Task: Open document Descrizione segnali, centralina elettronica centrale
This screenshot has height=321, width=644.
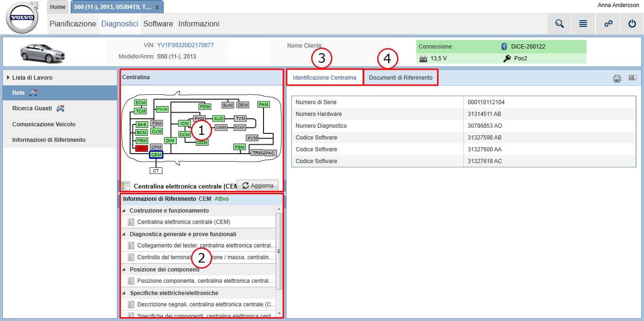Action: click(198, 305)
